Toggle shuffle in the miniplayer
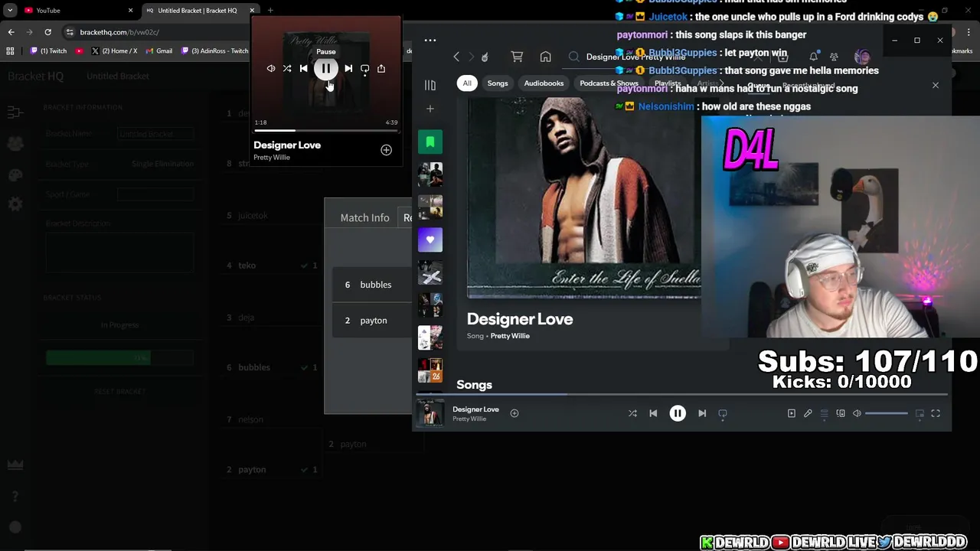Image resolution: width=980 pixels, height=551 pixels. point(287,69)
